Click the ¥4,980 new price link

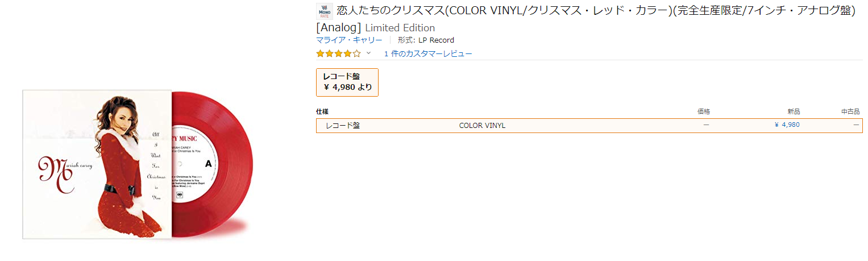click(x=787, y=125)
